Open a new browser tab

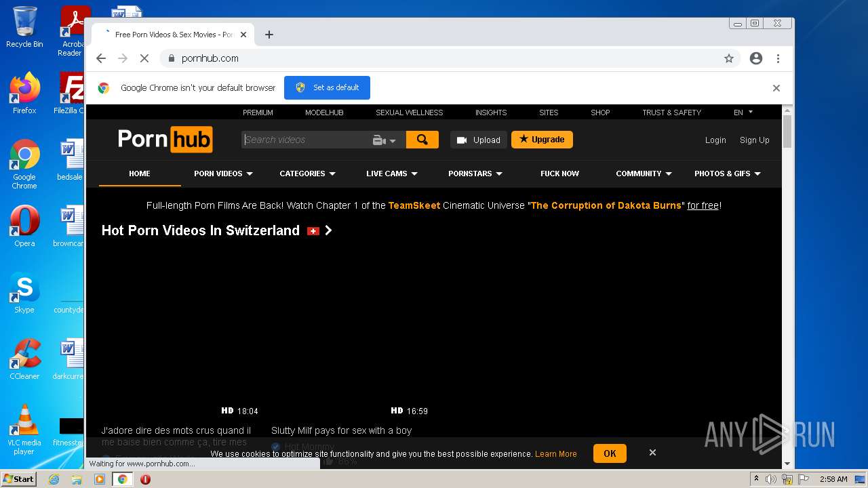[269, 35]
